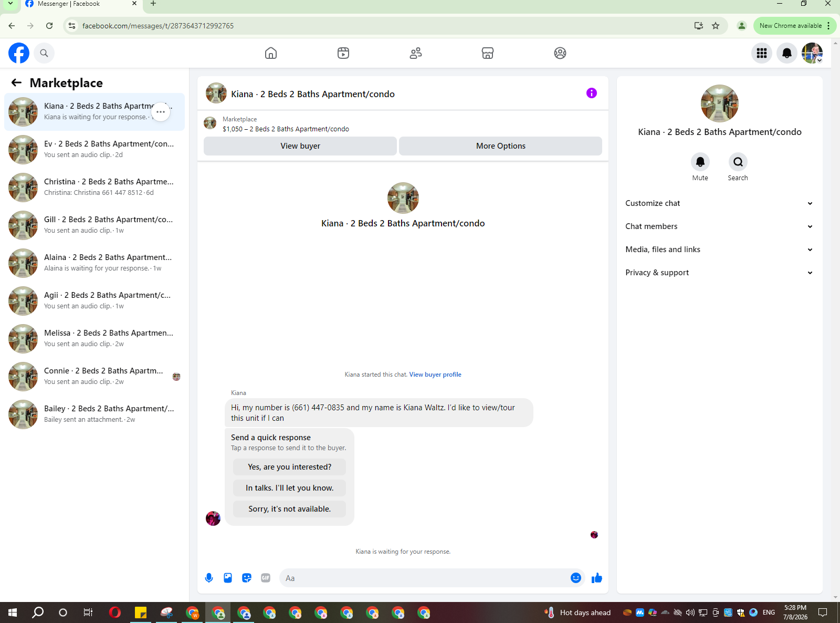Attach a photo using the image icon
Screen dimensions: 840x623
point(228,578)
